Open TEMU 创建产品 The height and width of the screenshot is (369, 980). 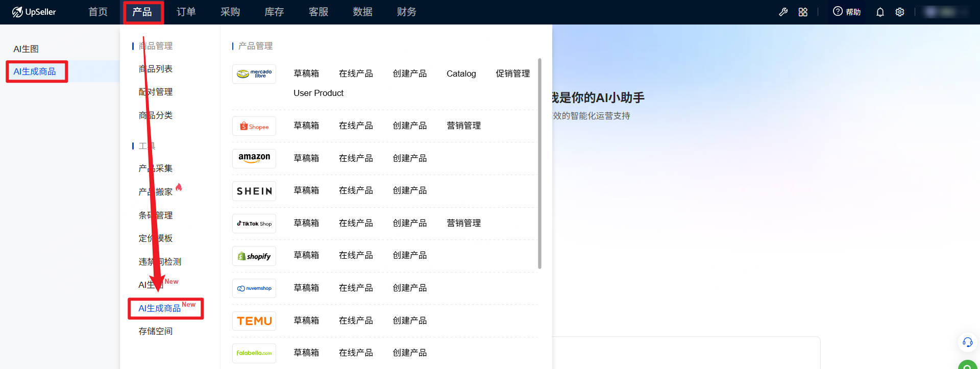(410, 321)
